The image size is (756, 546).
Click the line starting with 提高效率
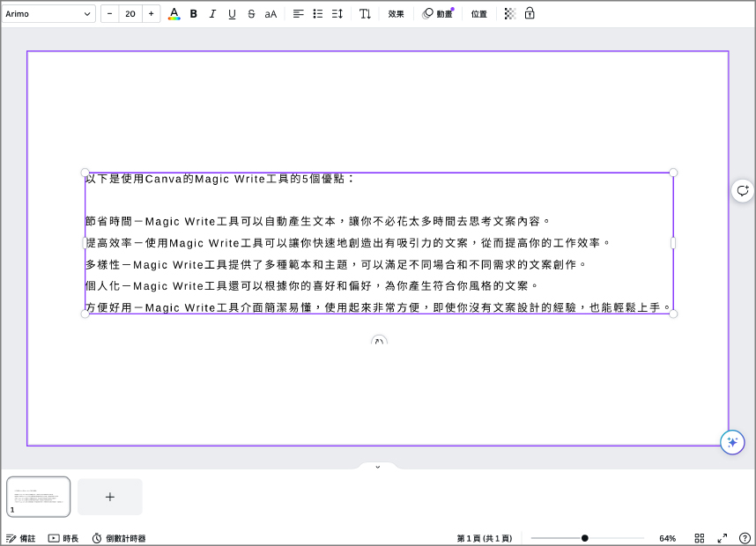click(348, 243)
